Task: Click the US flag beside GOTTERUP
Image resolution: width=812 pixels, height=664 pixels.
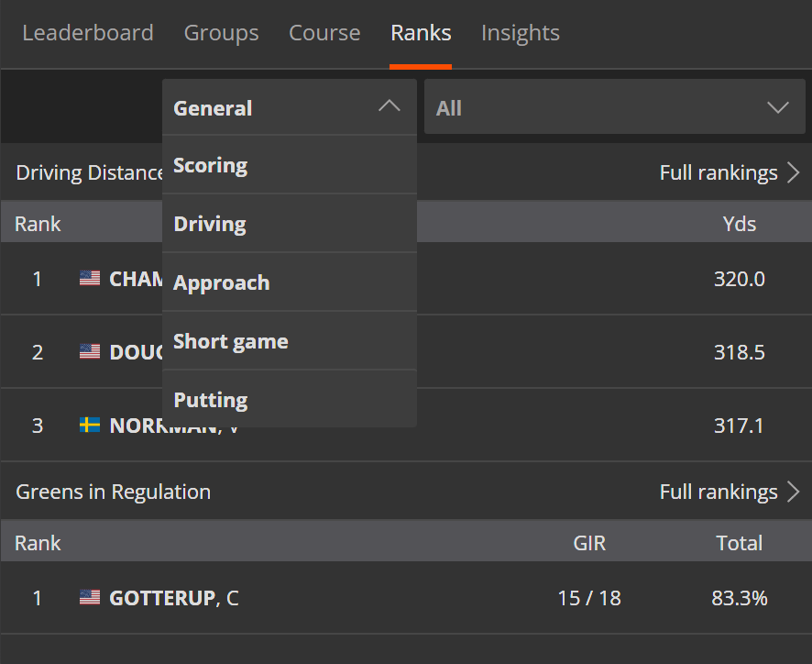Action: pos(90,598)
